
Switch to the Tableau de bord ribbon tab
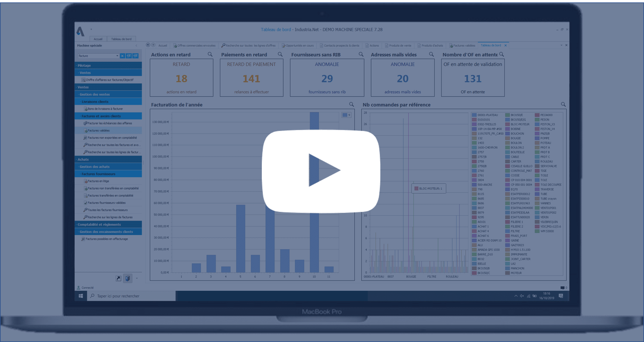tap(121, 39)
